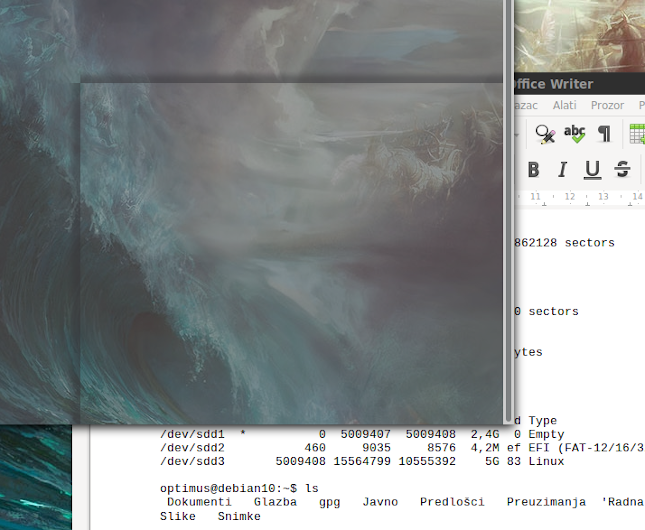Click "/dev/sdd1" in the document

[x=193, y=434]
